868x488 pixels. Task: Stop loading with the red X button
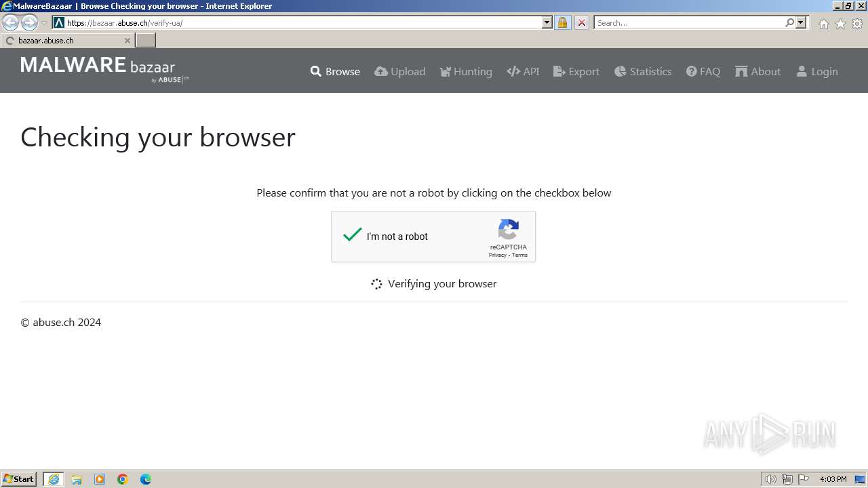(x=582, y=22)
